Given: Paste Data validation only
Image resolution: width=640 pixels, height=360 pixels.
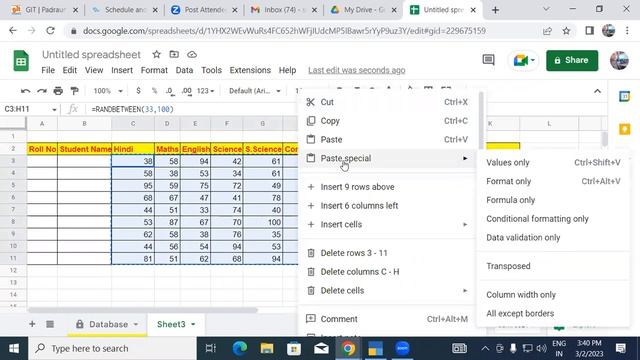Looking at the screenshot, I should (553, 238).
